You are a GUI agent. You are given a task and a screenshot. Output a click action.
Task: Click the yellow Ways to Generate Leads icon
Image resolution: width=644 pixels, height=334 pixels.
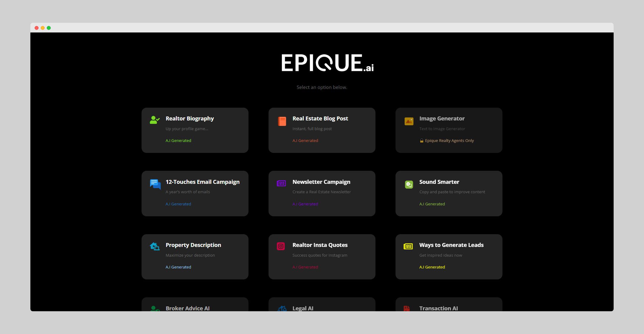(408, 246)
